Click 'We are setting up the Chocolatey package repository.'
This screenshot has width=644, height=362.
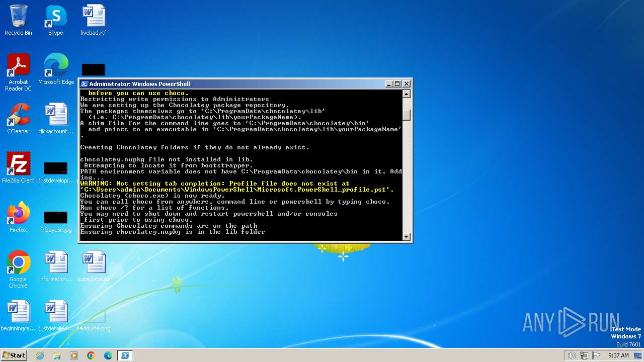(185, 105)
